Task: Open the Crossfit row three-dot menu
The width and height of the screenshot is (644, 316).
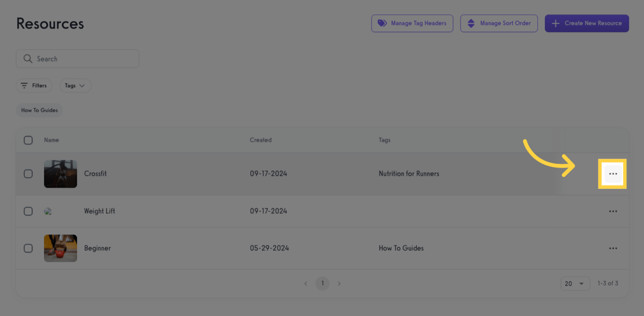Action: coord(612,174)
